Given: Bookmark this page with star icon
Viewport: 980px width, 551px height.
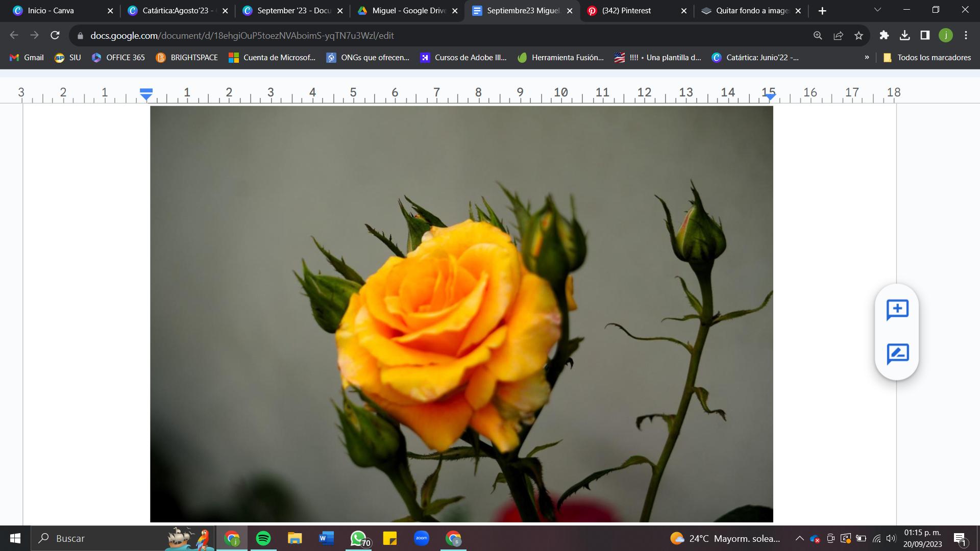Looking at the screenshot, I should pyautogui.click(x=859, y=35).
